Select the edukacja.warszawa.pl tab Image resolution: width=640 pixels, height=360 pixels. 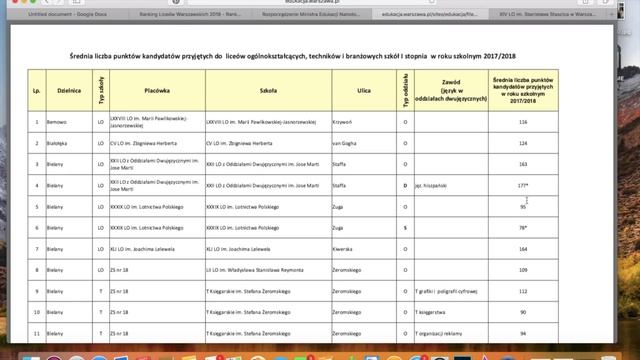pos(429,14)
